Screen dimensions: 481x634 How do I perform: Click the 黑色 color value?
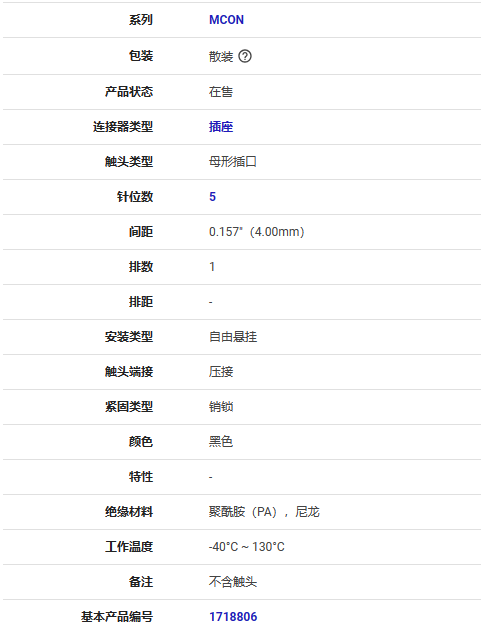pos(221,442)
